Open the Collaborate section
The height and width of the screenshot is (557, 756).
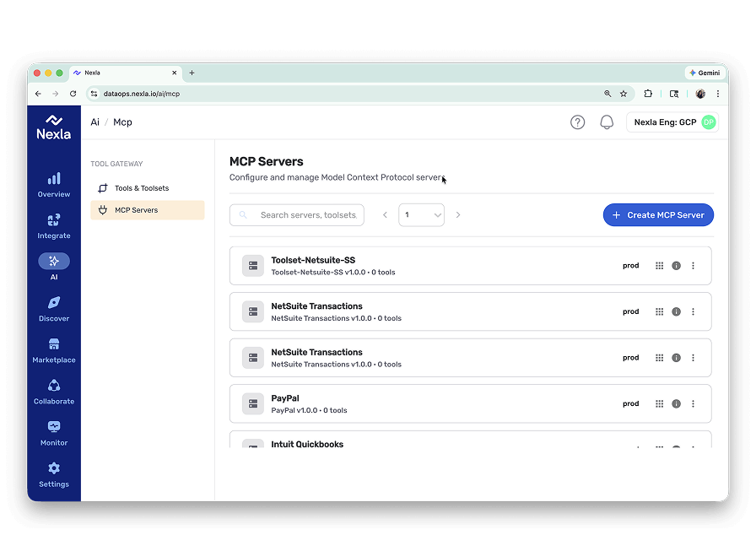[53, 391]
